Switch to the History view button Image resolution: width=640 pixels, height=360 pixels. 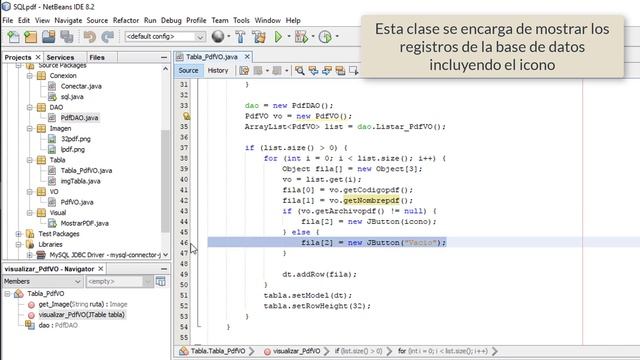tap(218, 70)
